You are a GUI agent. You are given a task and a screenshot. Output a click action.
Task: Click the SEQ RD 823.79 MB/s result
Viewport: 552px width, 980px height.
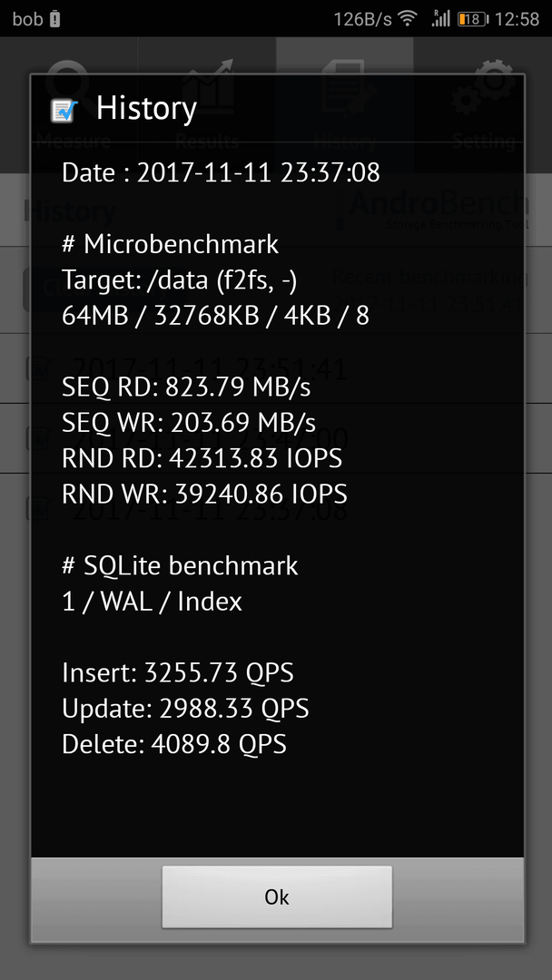(x=186, y=388)
